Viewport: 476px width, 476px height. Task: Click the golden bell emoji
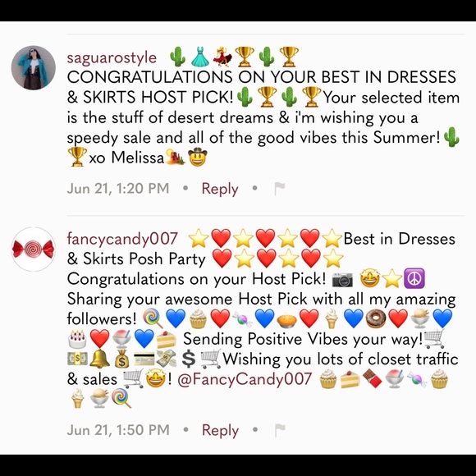[99, 359]
